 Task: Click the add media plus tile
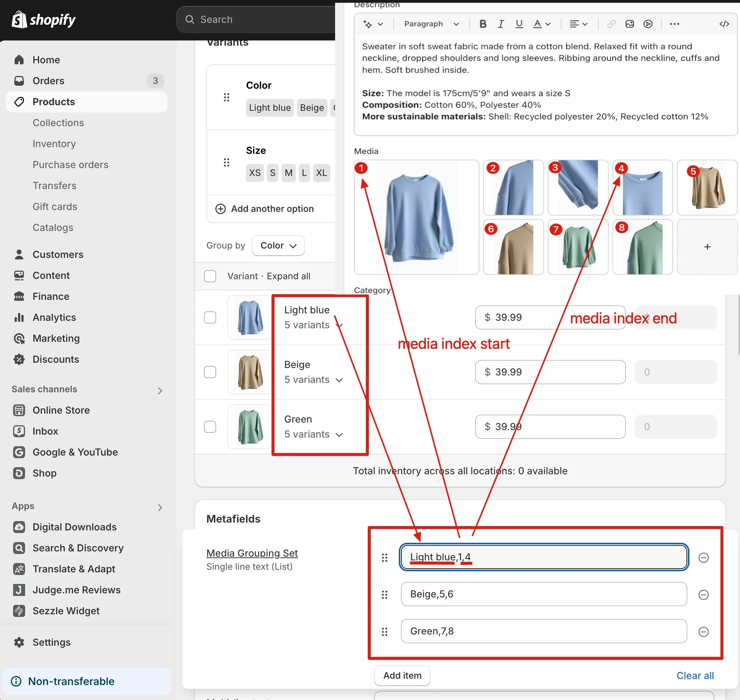pos(707,247)
